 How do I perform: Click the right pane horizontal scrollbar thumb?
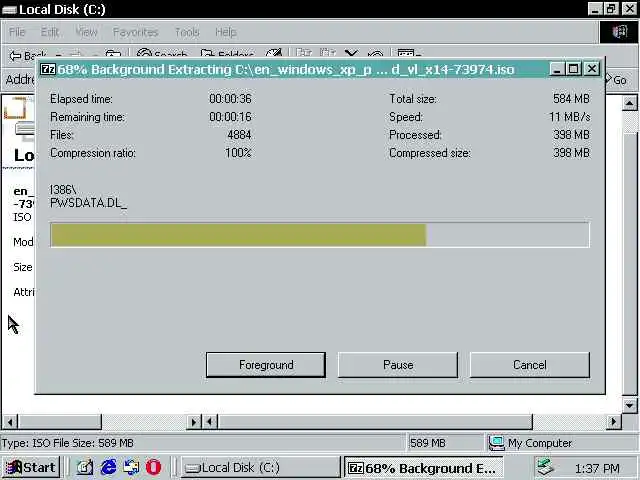tap(375, 422)
